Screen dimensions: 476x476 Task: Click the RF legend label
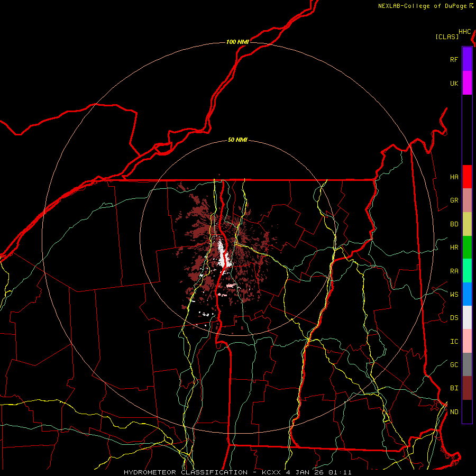454,60
